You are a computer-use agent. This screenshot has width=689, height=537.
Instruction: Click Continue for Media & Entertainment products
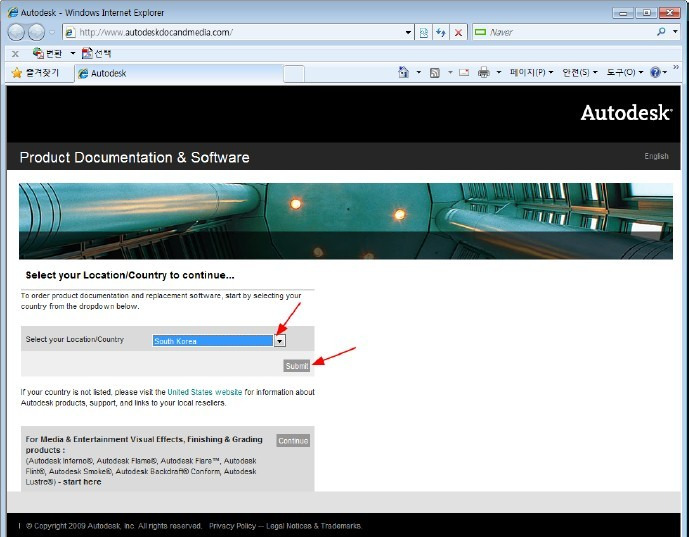(x=293, y=440)
